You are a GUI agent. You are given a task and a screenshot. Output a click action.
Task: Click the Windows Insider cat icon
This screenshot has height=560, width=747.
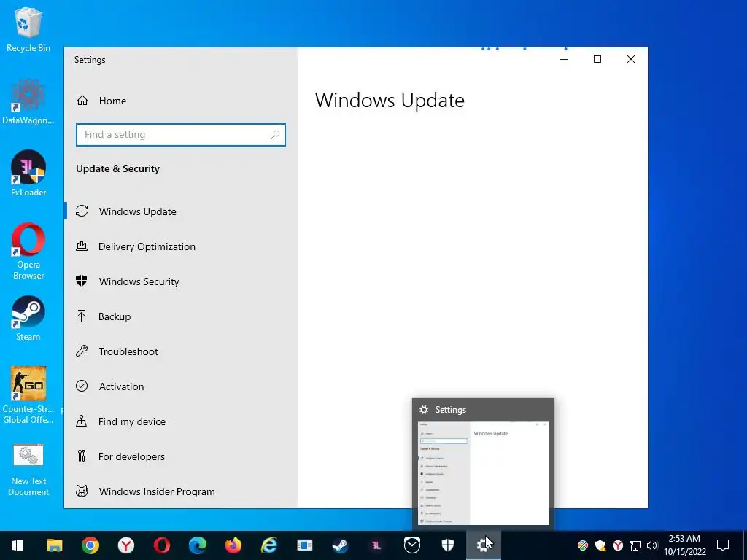(x=82, y=491)
